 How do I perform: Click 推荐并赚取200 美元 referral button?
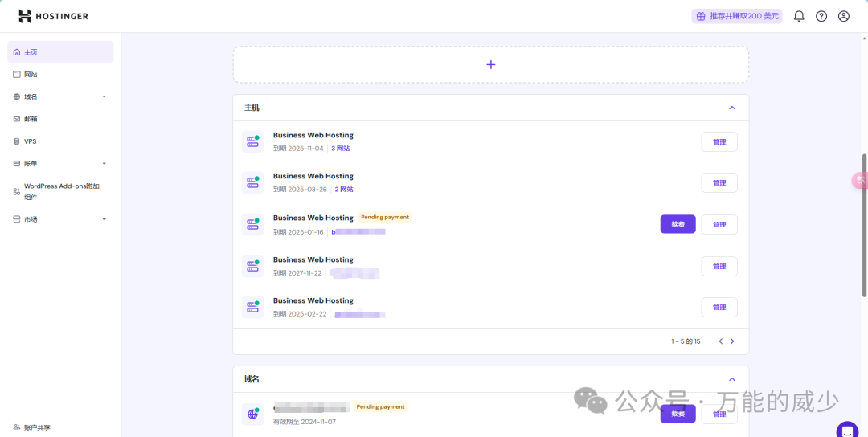tap(737, 16)
